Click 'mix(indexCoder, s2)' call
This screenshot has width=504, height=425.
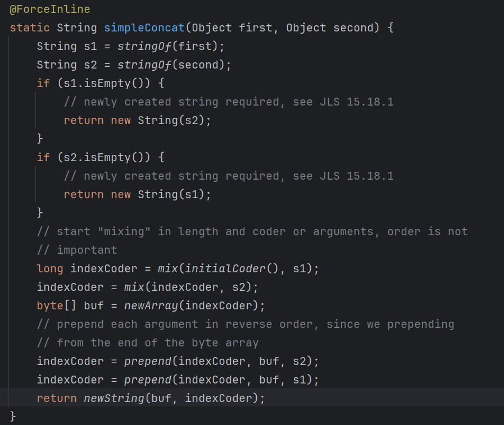click(188, 287)
